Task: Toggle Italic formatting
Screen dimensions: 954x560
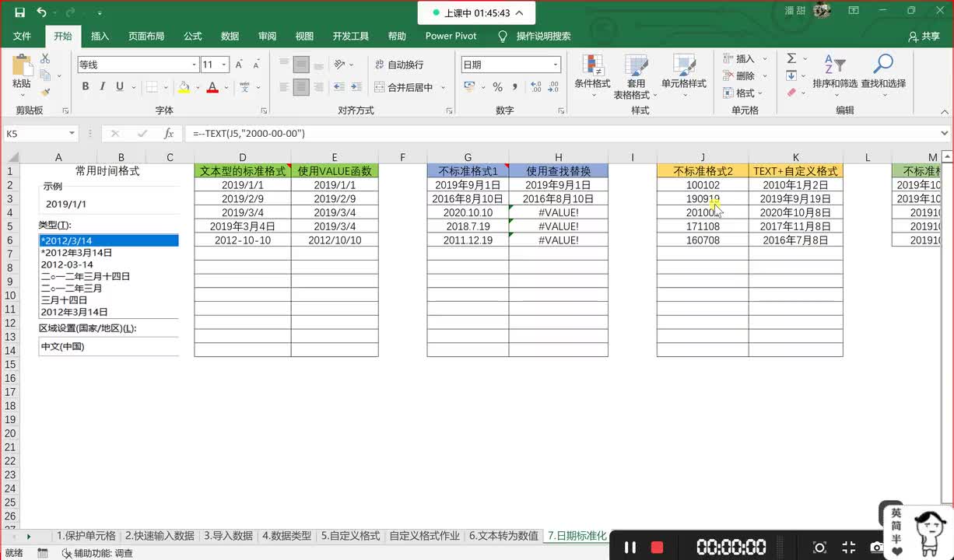Action: (x=103, y=87)
